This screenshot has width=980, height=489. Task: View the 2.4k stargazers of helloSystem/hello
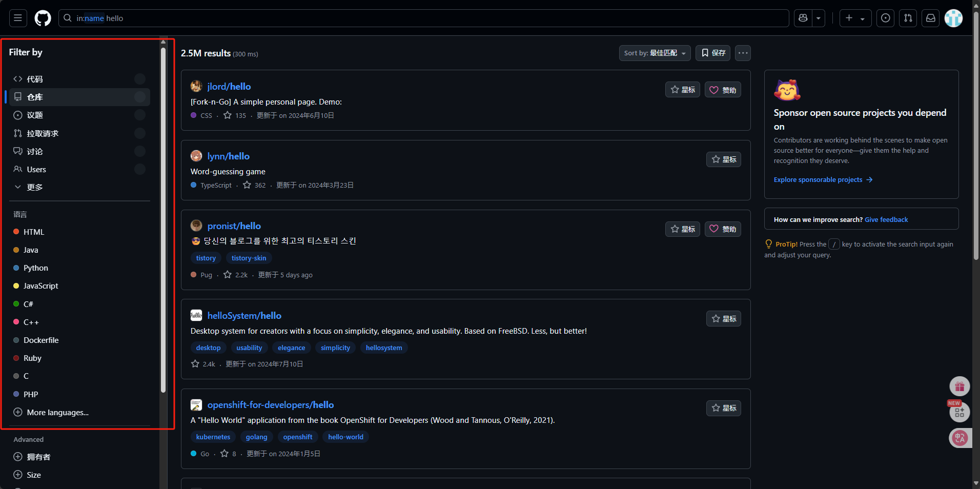tap(203, 364)
